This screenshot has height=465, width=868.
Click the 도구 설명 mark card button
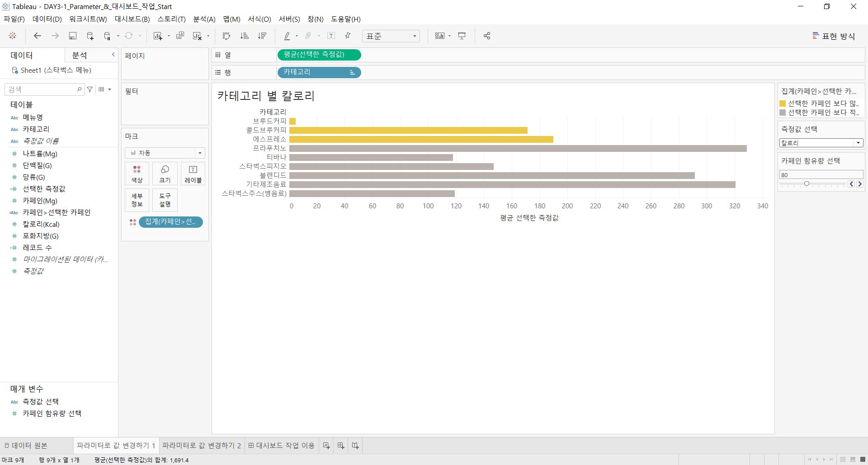click(165, 200)
